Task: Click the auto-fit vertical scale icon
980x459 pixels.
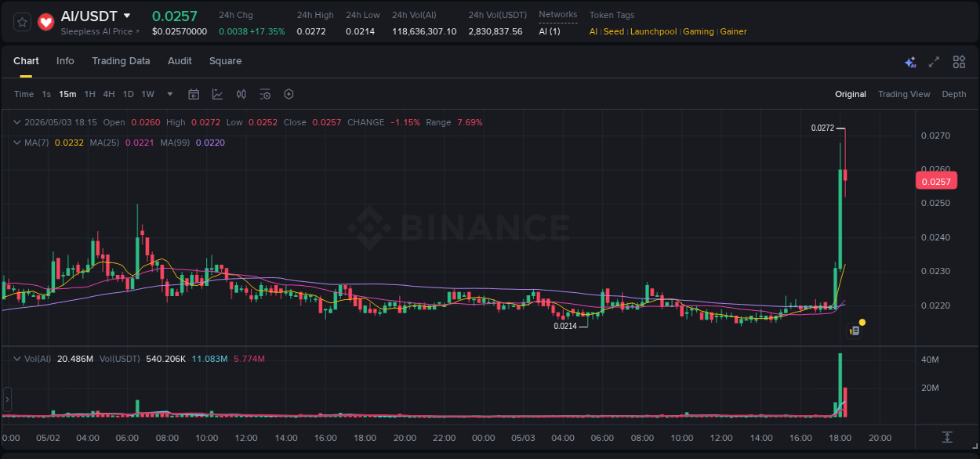Action: click(x=947, y=437)
